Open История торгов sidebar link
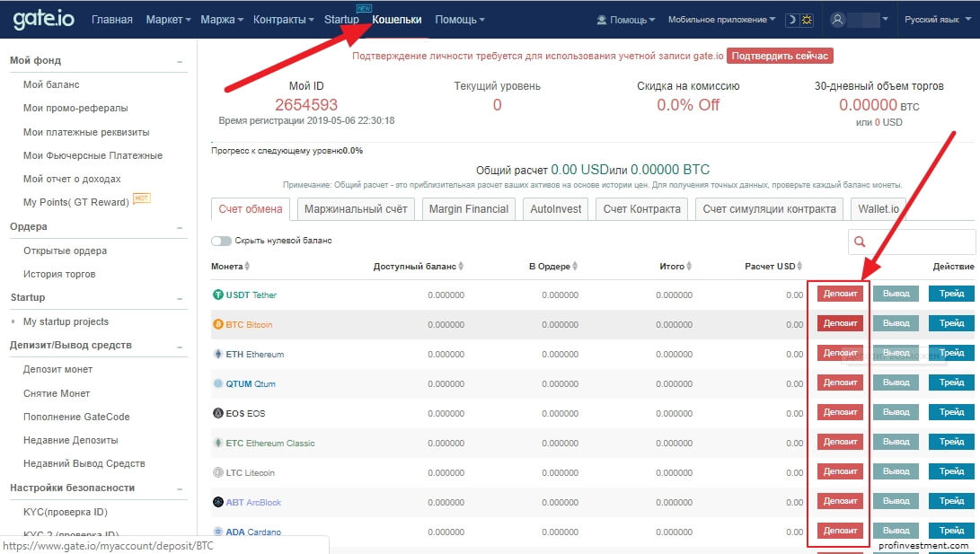 point(59,274)
